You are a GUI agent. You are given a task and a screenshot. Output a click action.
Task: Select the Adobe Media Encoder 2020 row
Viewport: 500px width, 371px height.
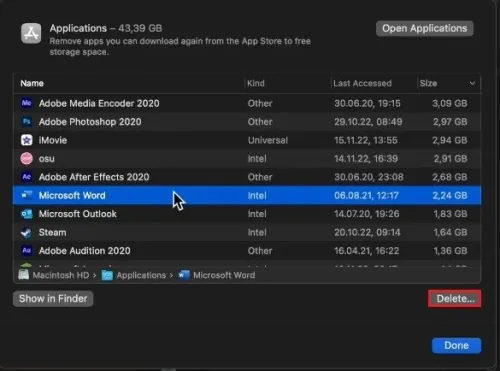(247, 103)
